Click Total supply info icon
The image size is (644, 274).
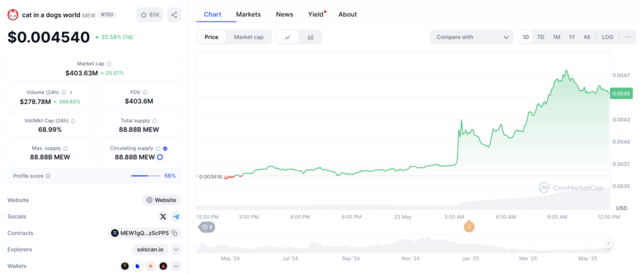point(155,122)
